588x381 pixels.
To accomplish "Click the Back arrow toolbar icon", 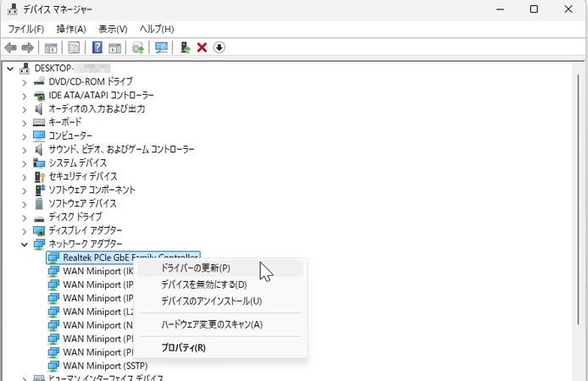I will 10,47.
